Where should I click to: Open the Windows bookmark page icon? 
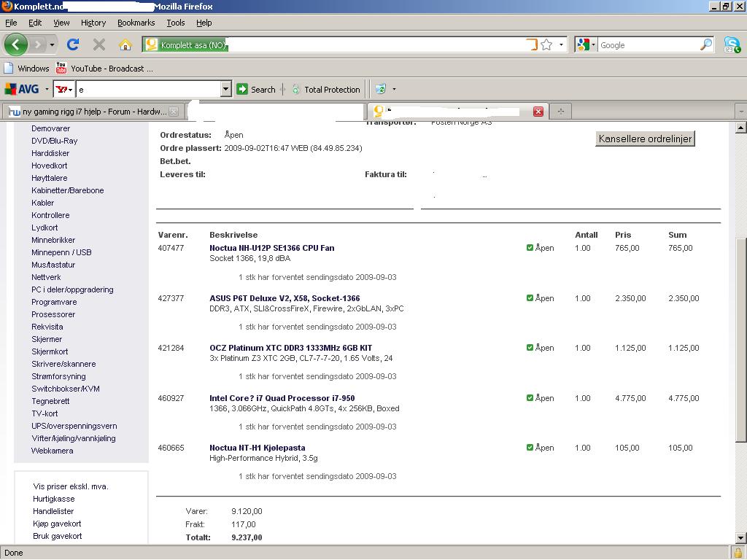coord(9,68)
